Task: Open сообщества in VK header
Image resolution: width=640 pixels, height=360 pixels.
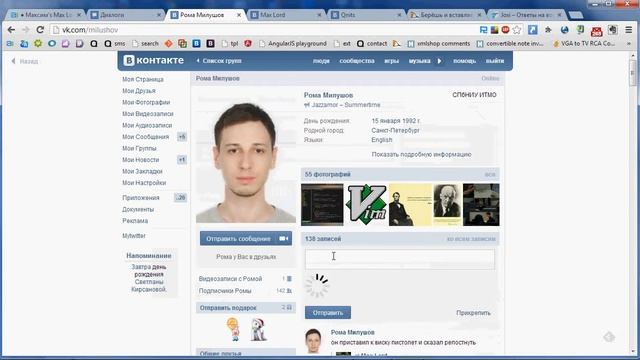Action: [x=357, y=61]
